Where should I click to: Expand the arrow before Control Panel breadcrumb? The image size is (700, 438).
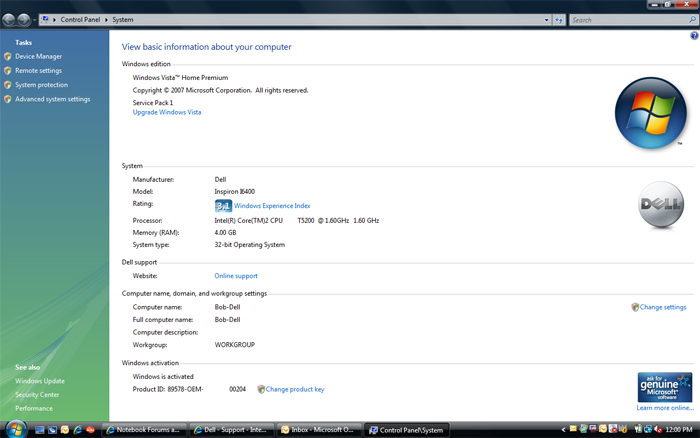click(x=54, y=20)
